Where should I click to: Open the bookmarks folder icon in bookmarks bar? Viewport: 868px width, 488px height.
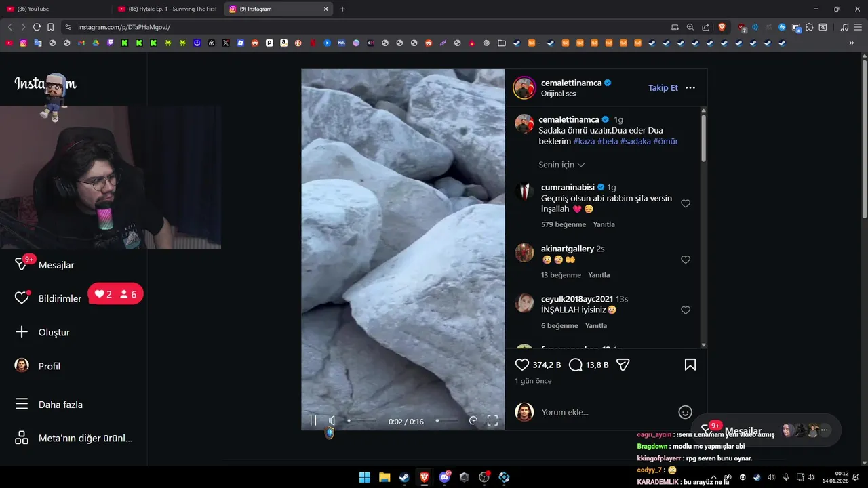(501, 43)
